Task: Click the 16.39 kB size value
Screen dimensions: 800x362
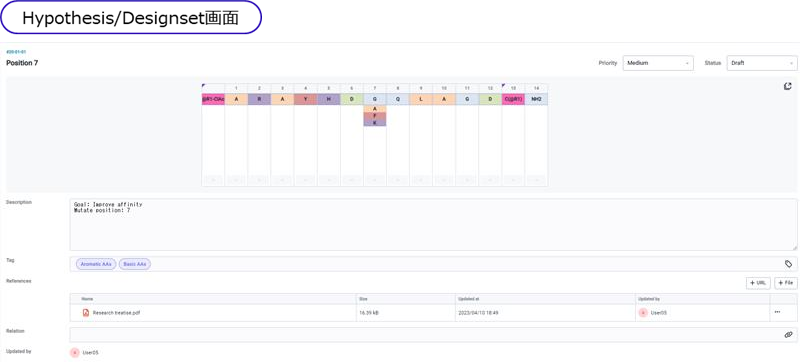Action: [x=368, y=313]
